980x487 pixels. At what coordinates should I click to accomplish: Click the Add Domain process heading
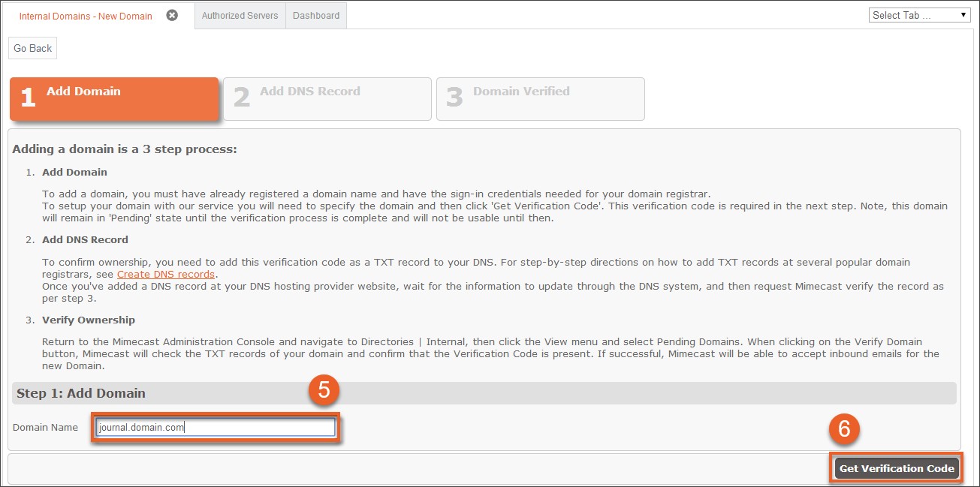coord(74,172)
